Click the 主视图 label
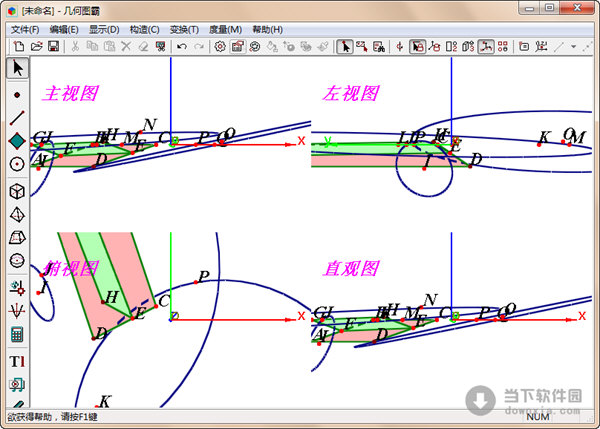The image size is (600, 429). tap(70, 93)
